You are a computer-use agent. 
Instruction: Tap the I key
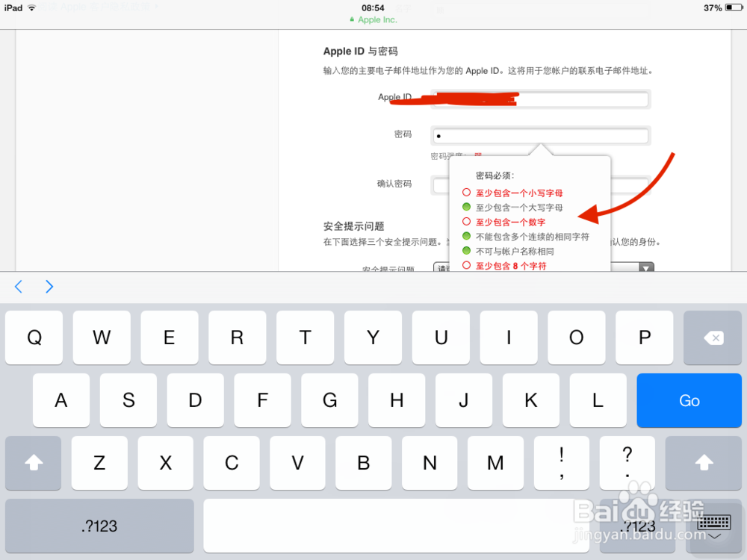[509, 337]
